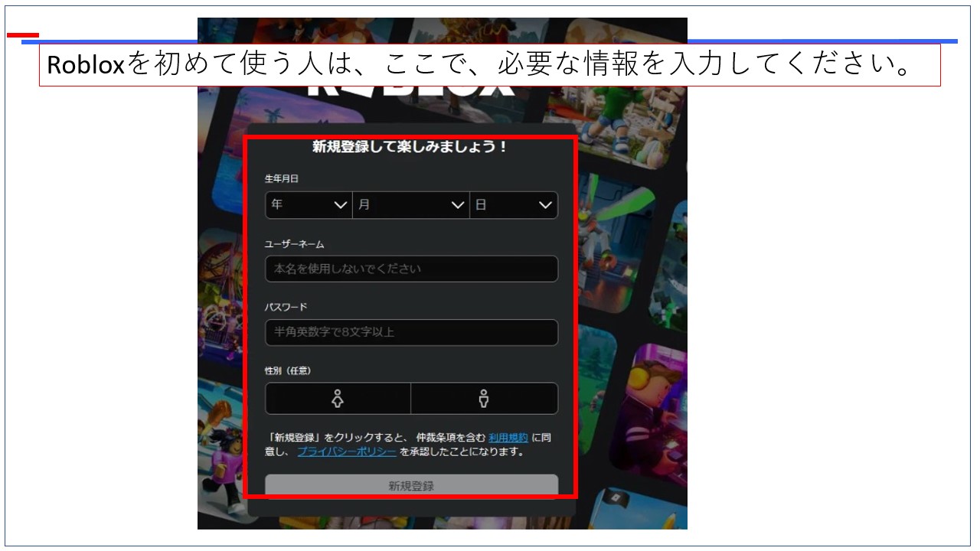Screen dimensions: 980x551
Task: Open the 月 (month) birthday dropdown
Action: click(x=411, y=205)
